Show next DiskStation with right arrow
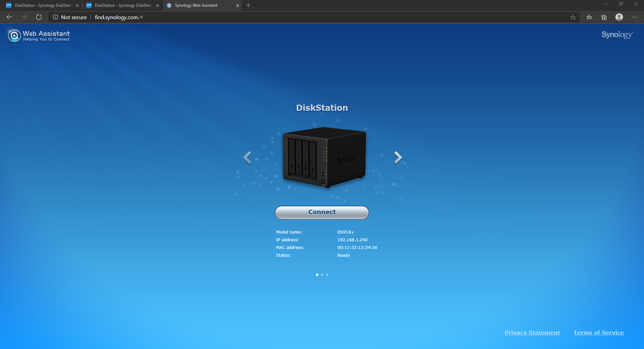 398,157
